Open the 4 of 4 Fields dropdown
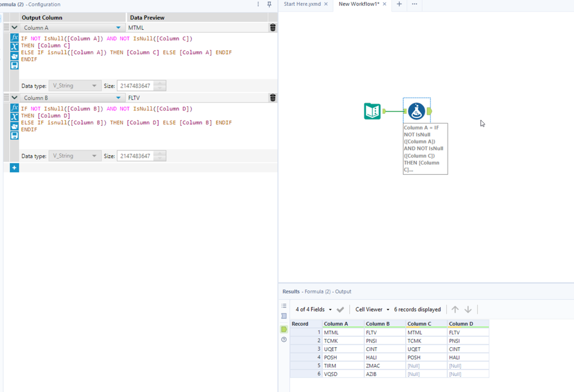 (314, 310)
